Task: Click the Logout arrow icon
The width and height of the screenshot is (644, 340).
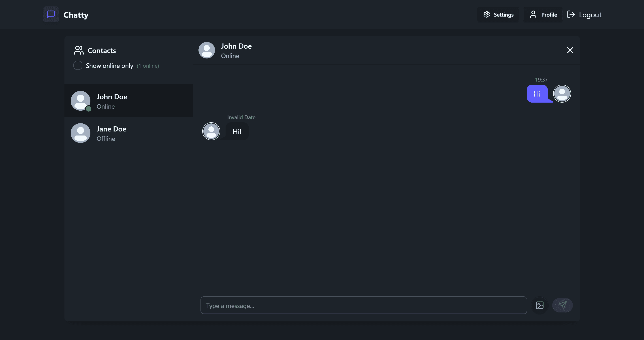Action: [571, 14]
